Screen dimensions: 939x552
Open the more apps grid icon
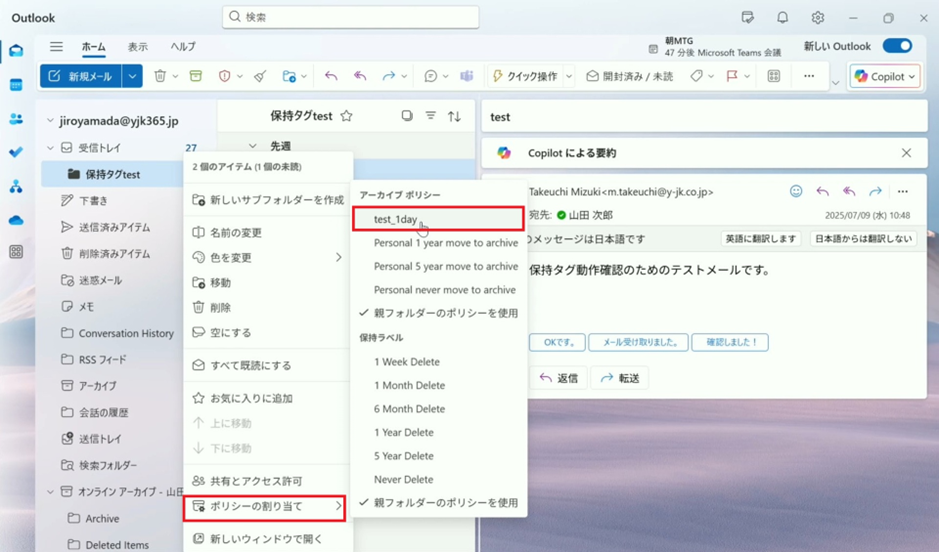pyautogui.click(x=16, y=252)
